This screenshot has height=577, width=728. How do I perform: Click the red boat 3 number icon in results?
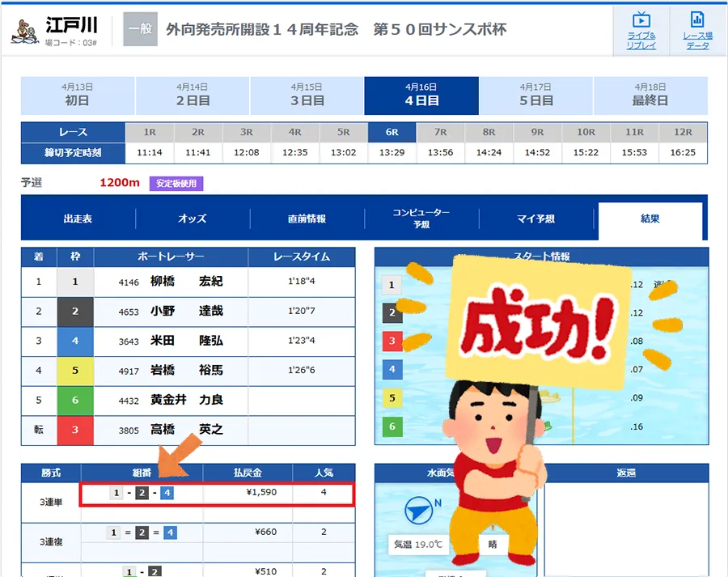(75, 430)
